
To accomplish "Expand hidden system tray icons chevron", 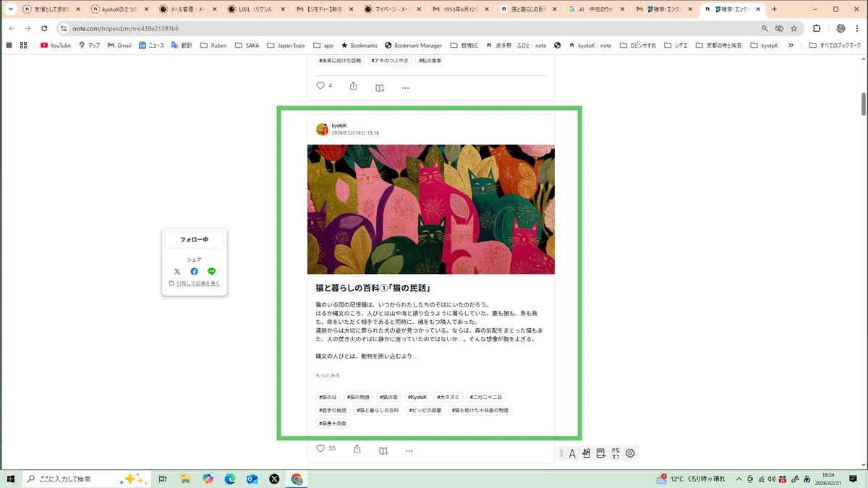I will pos(739,479).
